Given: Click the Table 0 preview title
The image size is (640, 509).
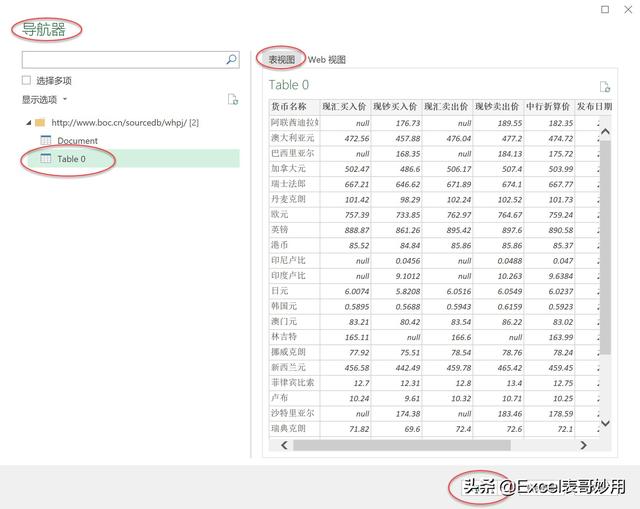Looking at the screenshot, I should pyautogui.click(x=289, y=85).
